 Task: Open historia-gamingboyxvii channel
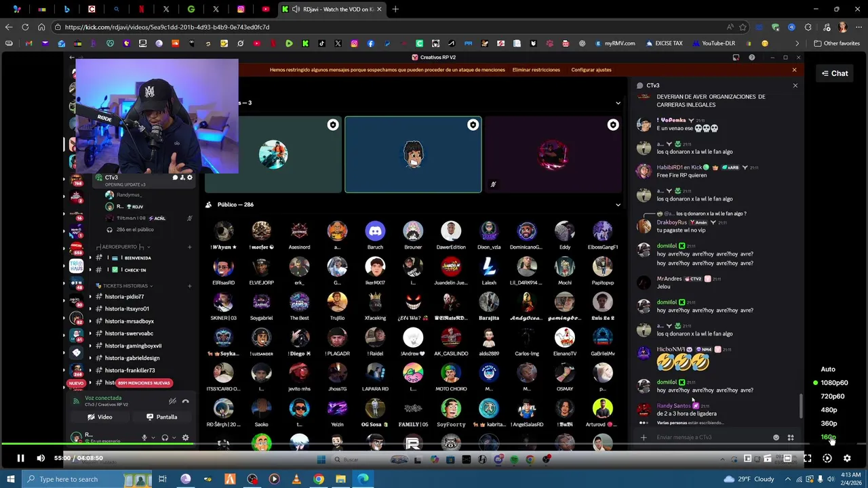point(133,346)
